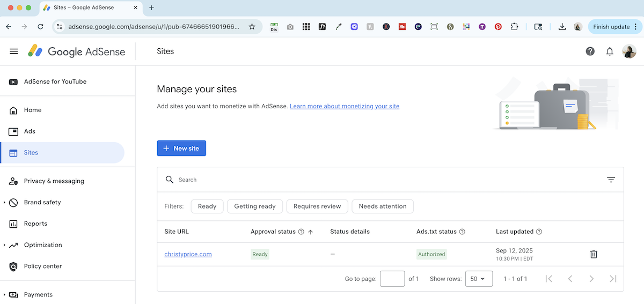Click the 1 - 1 of 1 pagination text

515,279
